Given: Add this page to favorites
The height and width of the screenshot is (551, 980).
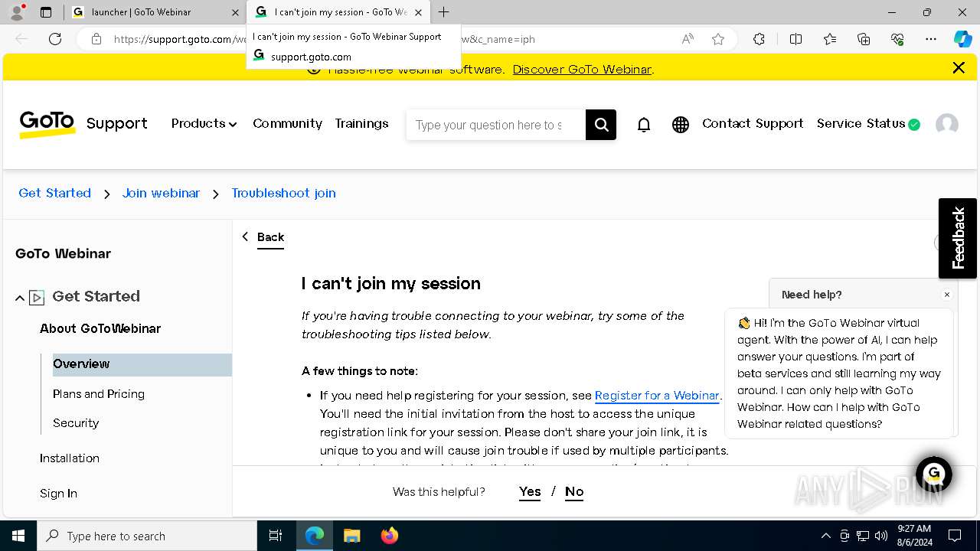Looking at the screenshot, I should (718, 39).
